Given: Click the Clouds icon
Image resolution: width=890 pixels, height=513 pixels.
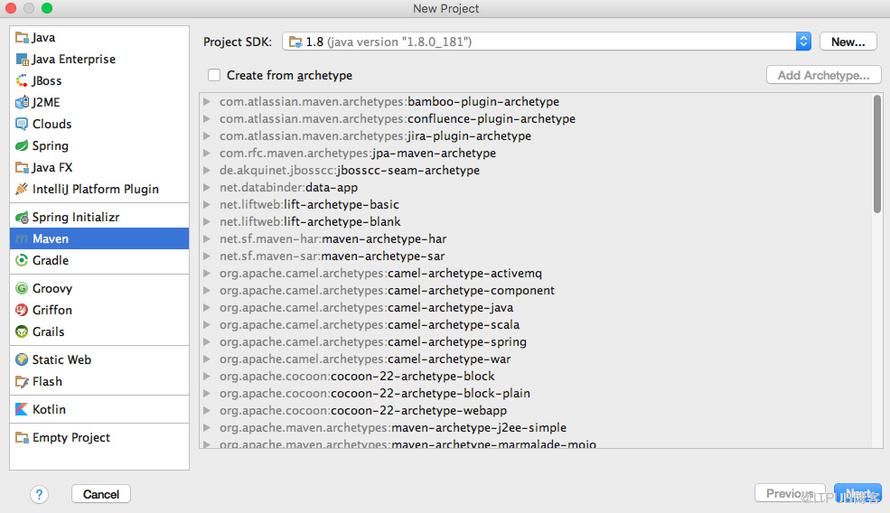Looking at the screenshot, I should coord(22,124).
